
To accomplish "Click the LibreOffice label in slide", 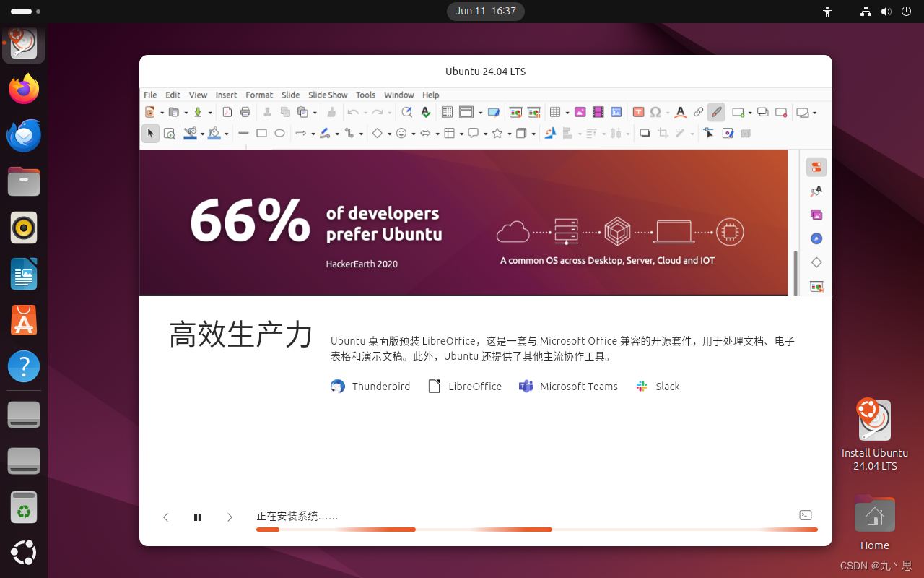I will tap(475, 387).
